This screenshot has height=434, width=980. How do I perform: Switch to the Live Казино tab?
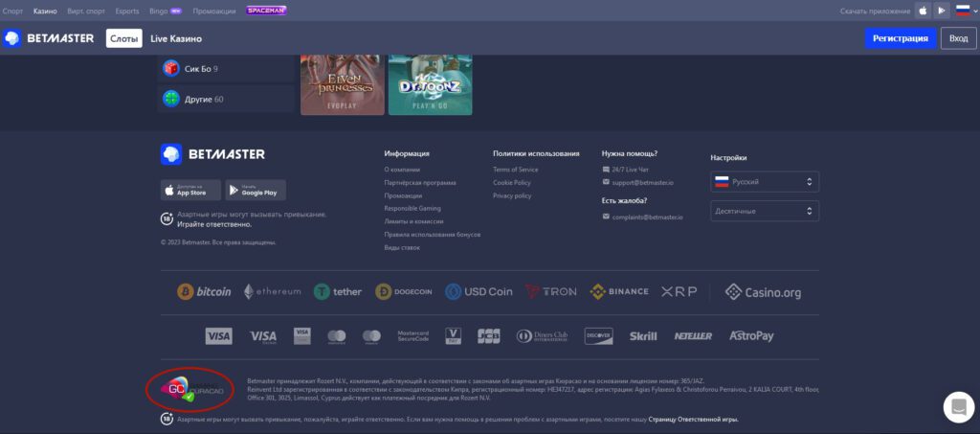point(176,38)
